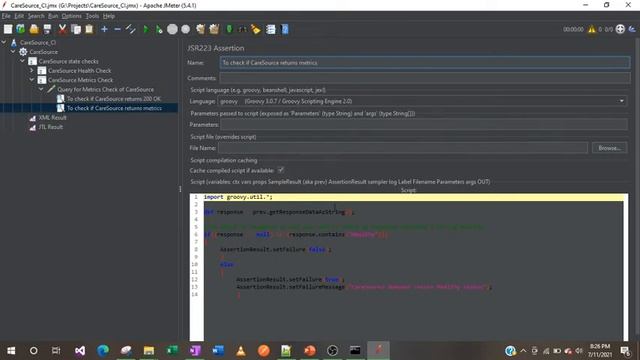This screenshot has width=640, height=360.
Task: Toggle Cache compiled script if available
Action: [281, 170]
